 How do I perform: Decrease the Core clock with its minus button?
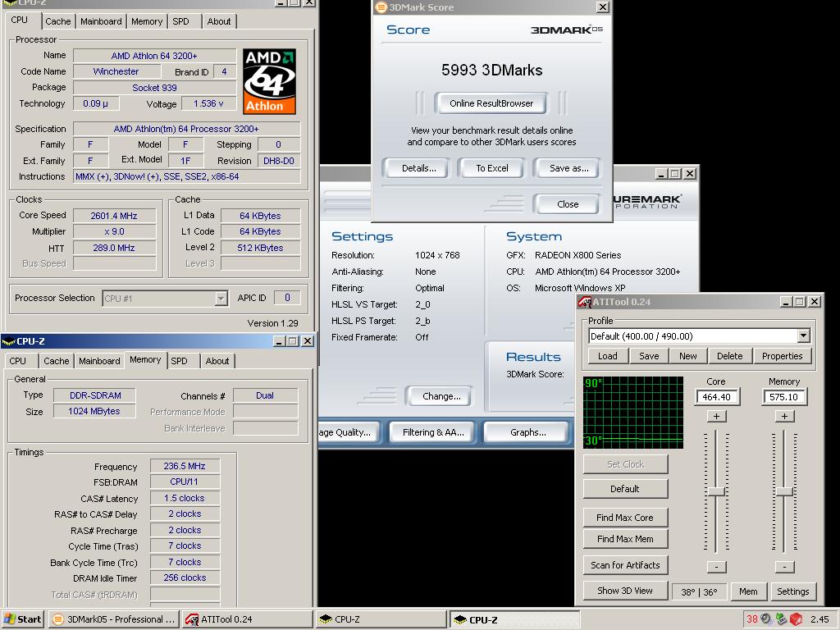pos(716,566)
